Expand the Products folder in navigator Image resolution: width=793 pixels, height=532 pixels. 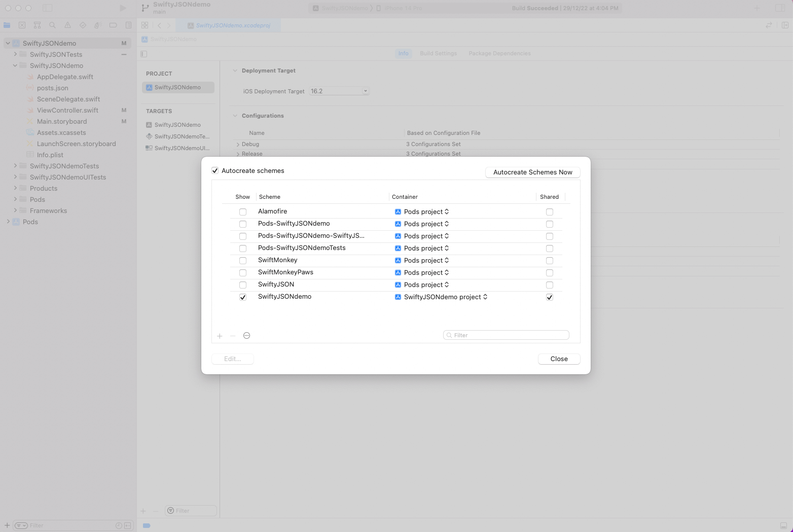[15, 188]
